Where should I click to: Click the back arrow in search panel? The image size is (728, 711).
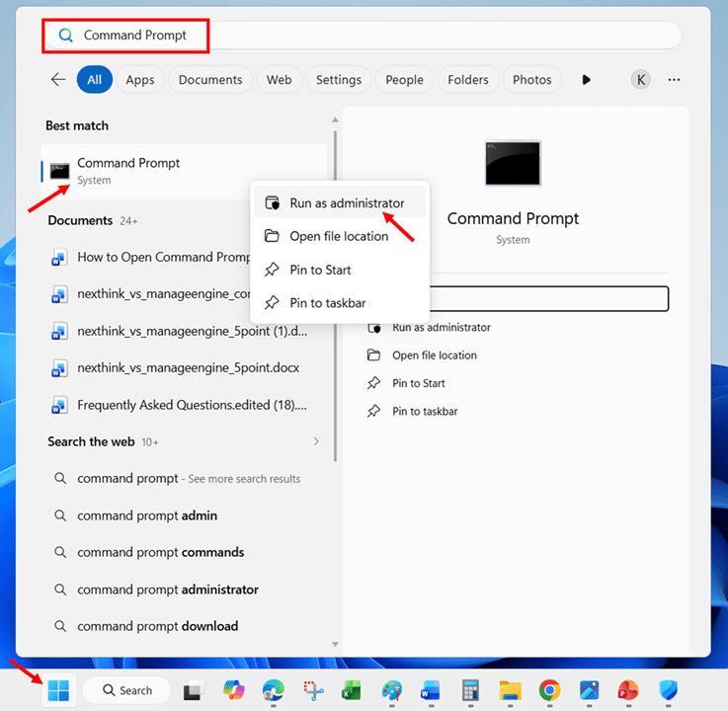tap(58, 80)
